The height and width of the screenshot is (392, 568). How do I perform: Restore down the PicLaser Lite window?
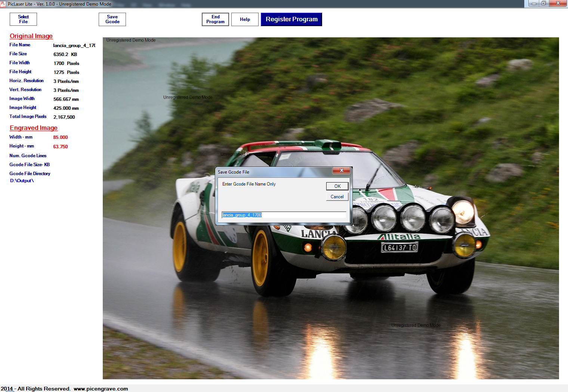[544, 3]
